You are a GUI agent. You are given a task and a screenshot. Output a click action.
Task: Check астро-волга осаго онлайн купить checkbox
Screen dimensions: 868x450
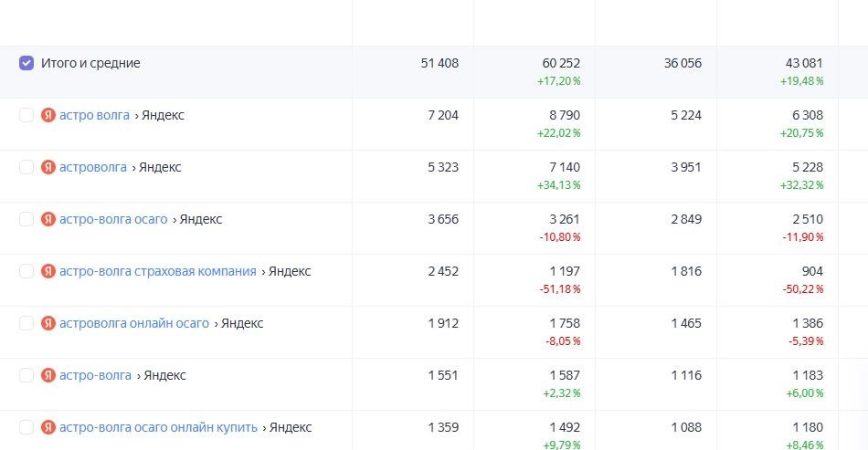point(26,427)
